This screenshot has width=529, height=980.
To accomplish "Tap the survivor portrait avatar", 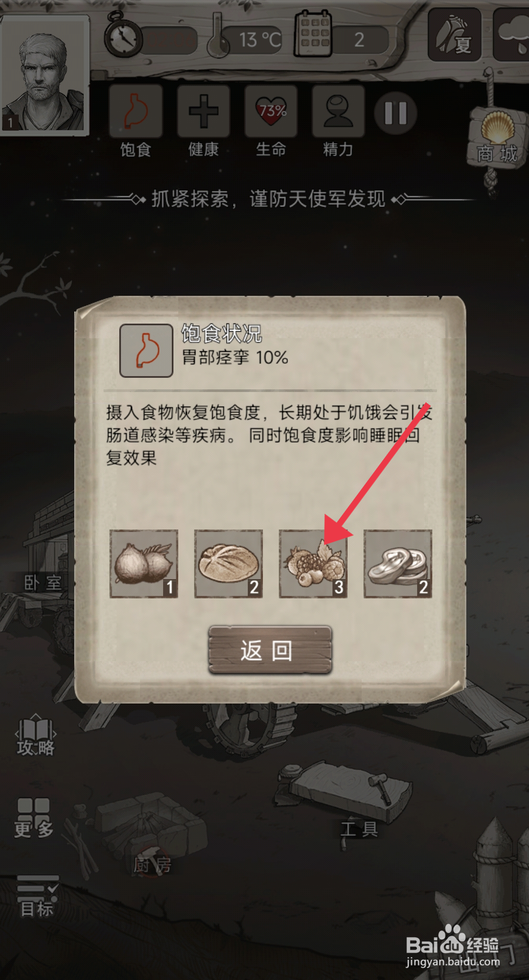I will (44, 76).
